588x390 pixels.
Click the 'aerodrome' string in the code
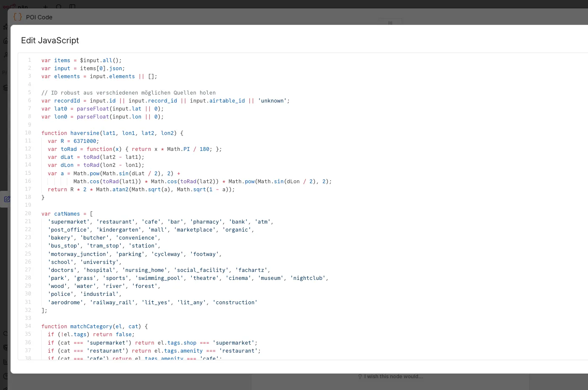[66, 303]
